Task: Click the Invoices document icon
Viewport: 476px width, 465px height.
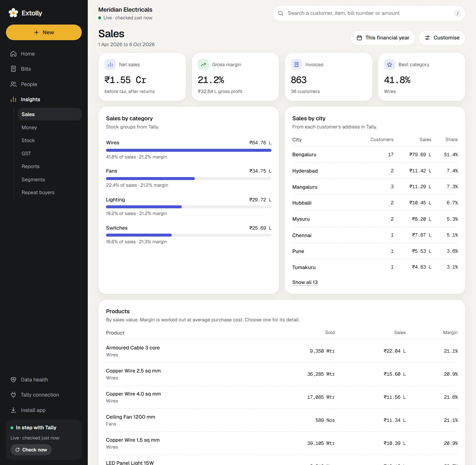Action: click(x=296, y=64)
